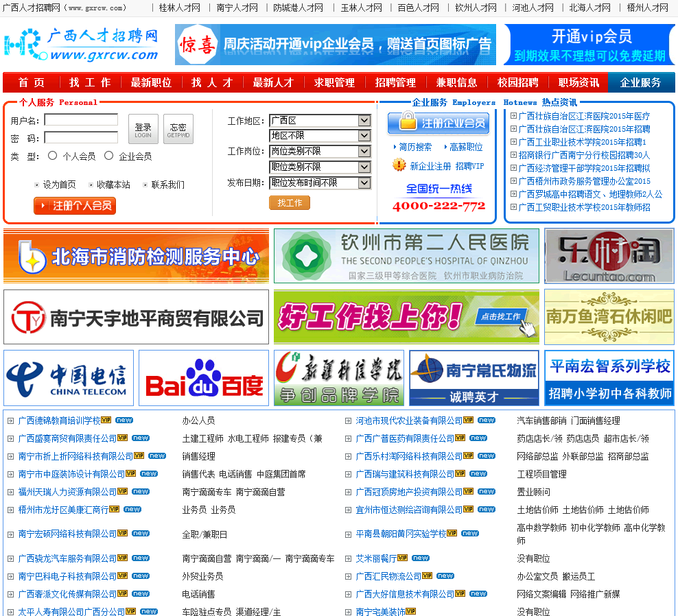Click the new badge beside 南宁宏硕网络科技有限公司
Screen dimensions: 678x616
pos(141,533)
